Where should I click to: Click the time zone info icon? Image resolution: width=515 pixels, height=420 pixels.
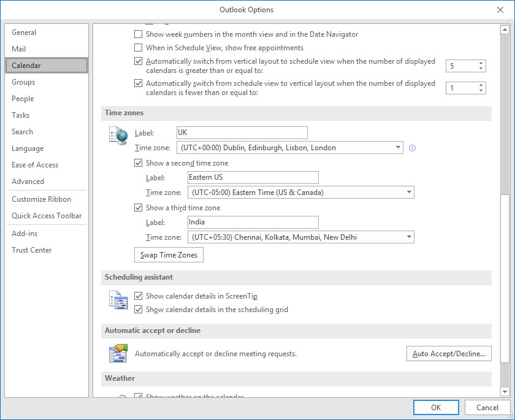pos(412,148)
